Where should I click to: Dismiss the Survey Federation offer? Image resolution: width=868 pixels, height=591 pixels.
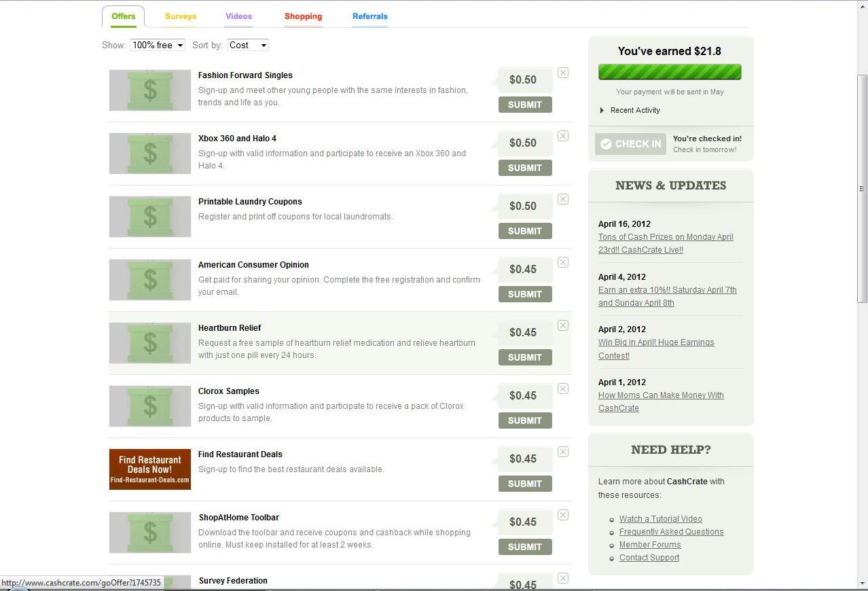562,578
